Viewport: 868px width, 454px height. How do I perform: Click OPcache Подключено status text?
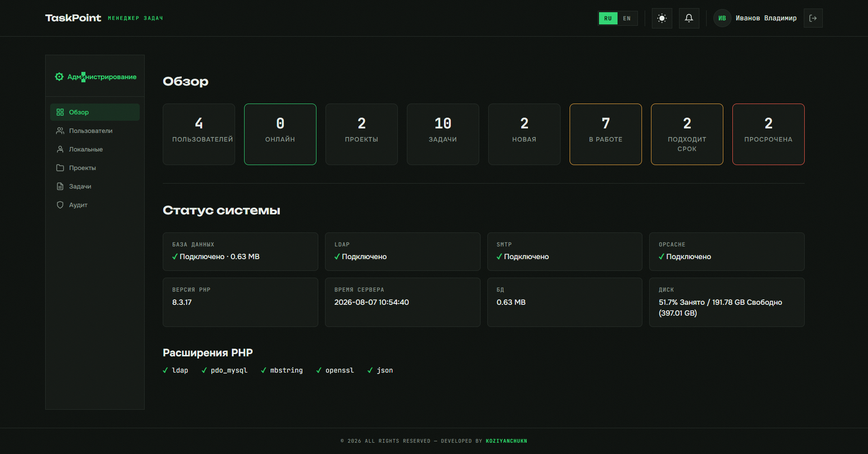[689, 256]
